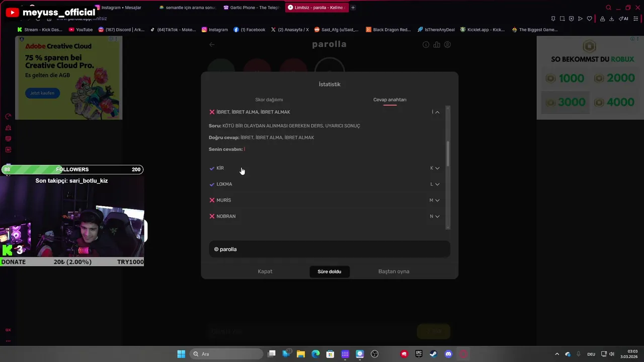Open the parolla statistics chart icon
644x362 pixels.
(437, 45)
